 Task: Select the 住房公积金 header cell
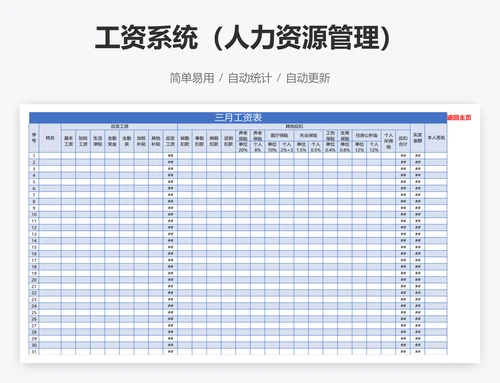pyautogui.click(x=367, y=135)
